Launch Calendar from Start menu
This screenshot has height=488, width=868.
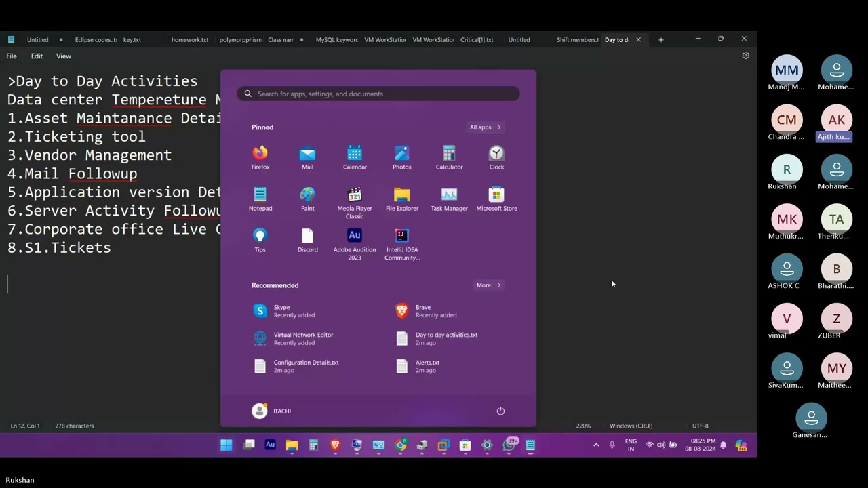point(355,158)
